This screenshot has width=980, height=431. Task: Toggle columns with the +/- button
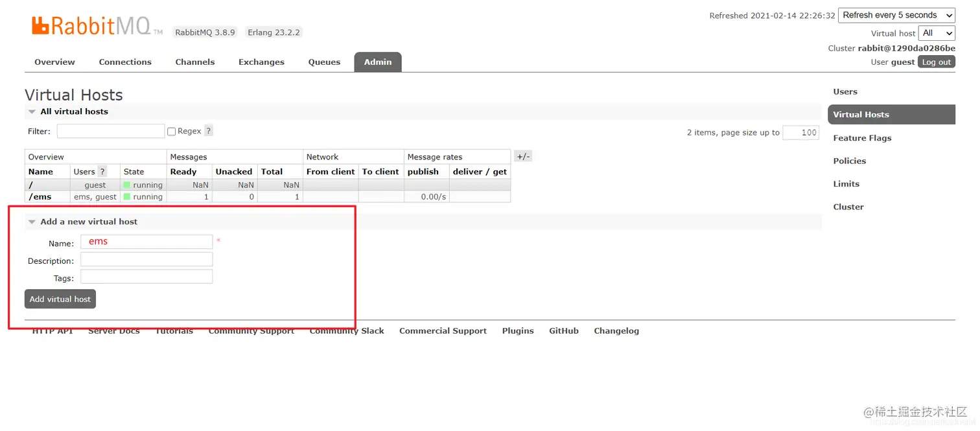(523, 157)
